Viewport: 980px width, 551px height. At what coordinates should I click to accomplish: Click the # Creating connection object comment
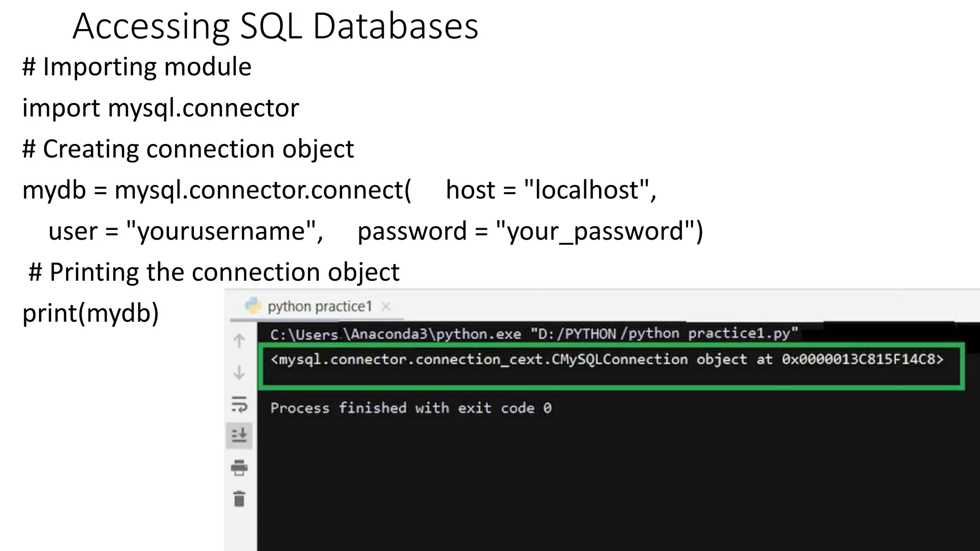[x=188, y=149]
